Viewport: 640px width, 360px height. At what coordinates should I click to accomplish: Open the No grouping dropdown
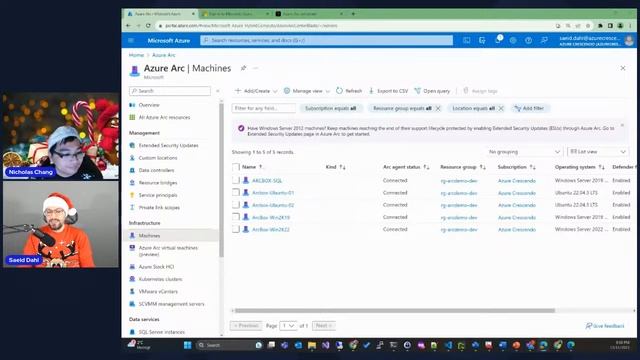point(524,151)
